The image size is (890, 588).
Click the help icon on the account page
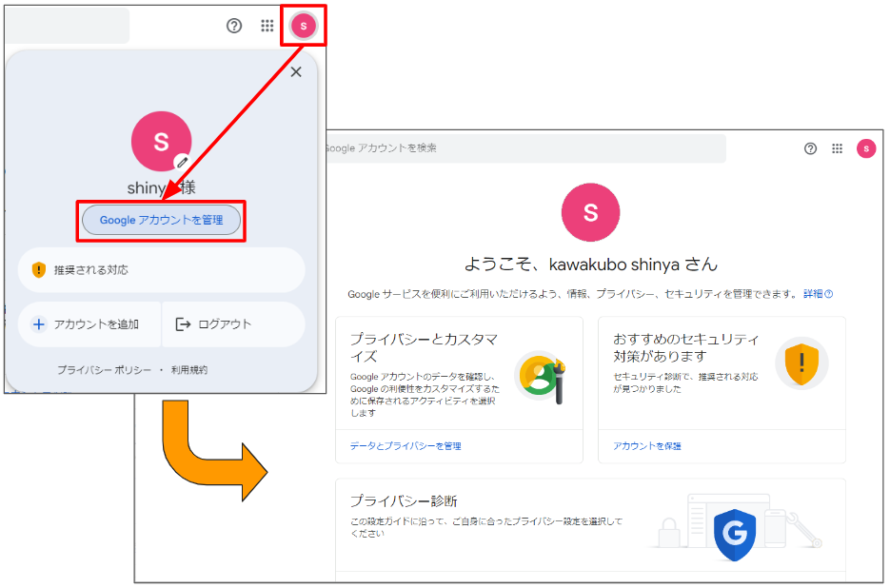pyautogui.click(x=811, y=148)
